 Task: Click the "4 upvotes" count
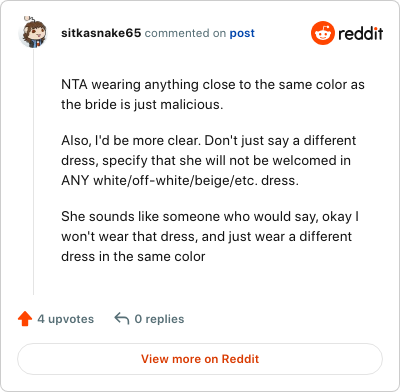(x=65, y=319)
